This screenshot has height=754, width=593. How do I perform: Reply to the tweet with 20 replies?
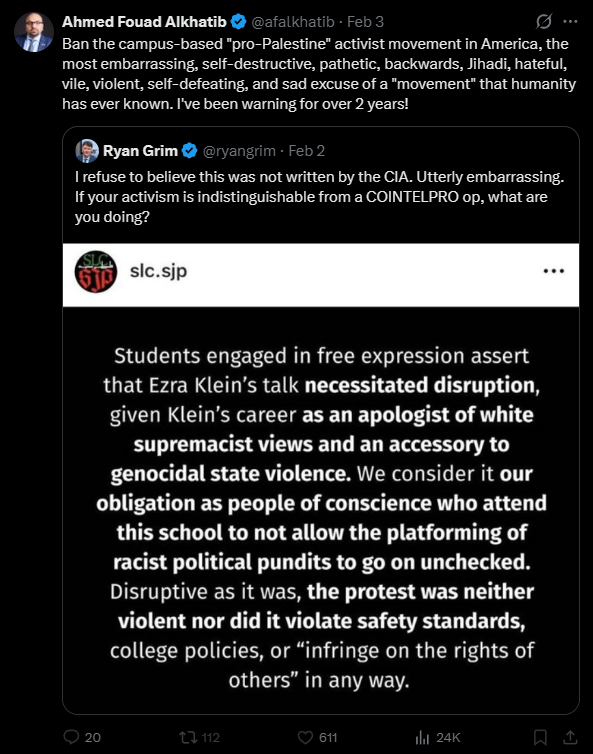(x=82, y=737)
